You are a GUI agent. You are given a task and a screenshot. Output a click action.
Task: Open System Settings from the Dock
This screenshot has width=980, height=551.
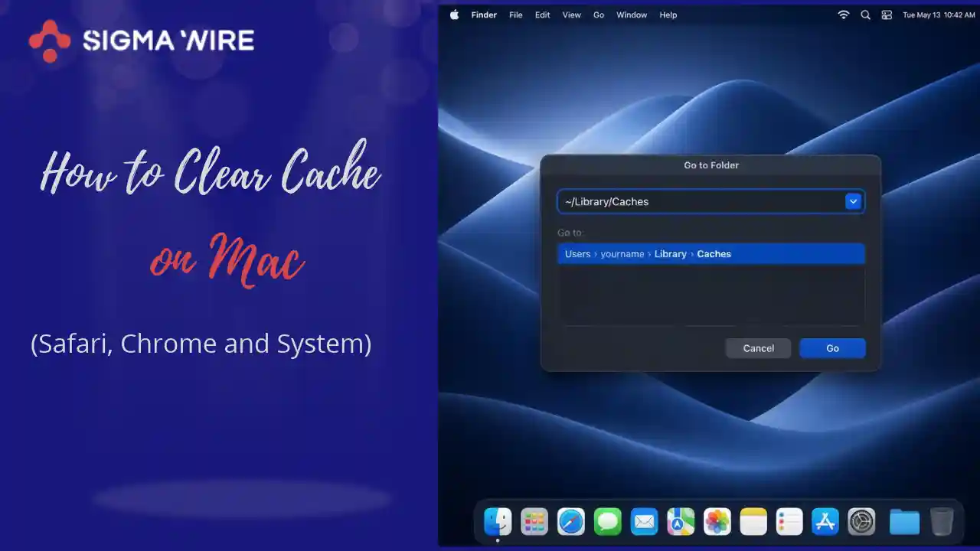pyautogui.click(x=862, y=522)
